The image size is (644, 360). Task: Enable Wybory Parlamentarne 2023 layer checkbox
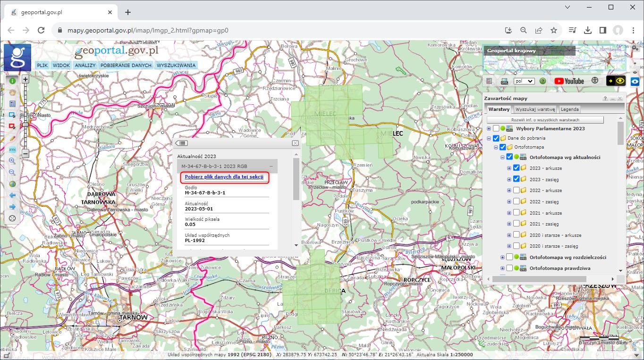(x=496, y=128)
